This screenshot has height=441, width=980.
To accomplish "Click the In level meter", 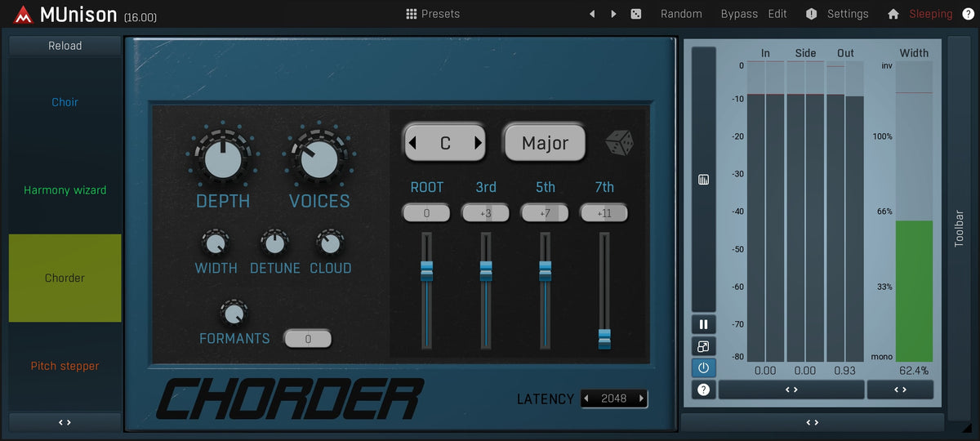I will pyautogui.click(x=765, y=212).
